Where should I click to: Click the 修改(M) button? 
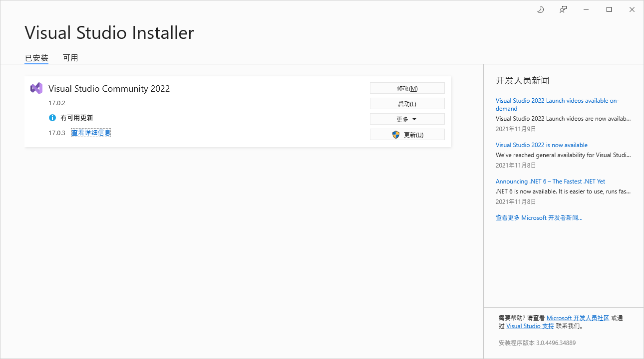pyautogui.click(x=407, y=88)
